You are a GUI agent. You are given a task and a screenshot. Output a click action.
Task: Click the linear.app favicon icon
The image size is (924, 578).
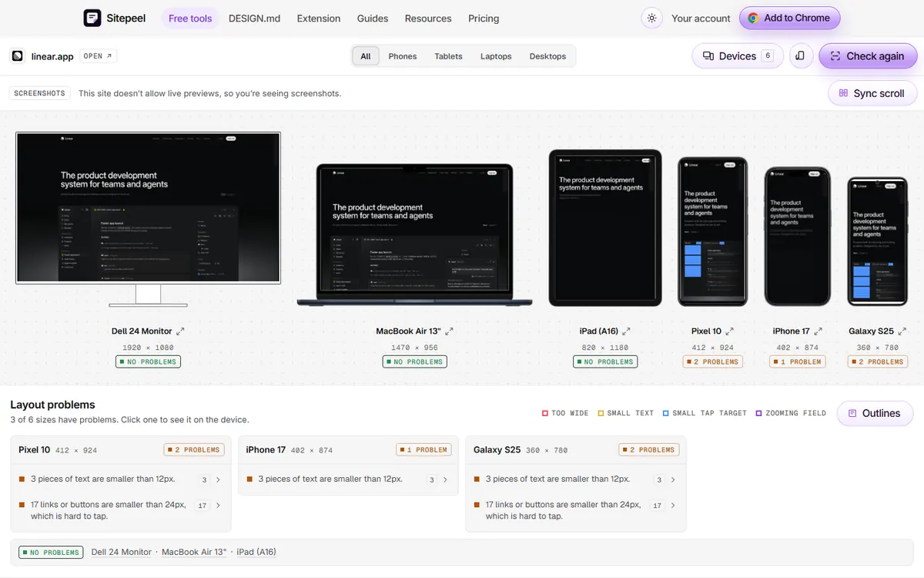click(x=17, y=56)
